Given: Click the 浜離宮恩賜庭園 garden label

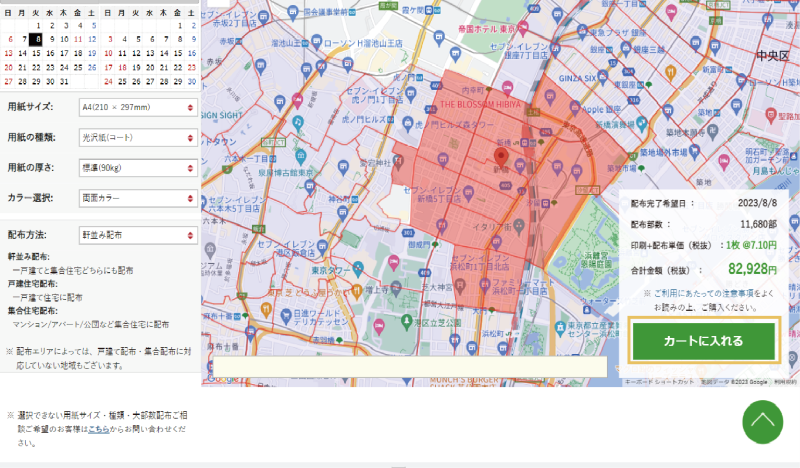Looking at the screenshot, I should tap(596, 259).
